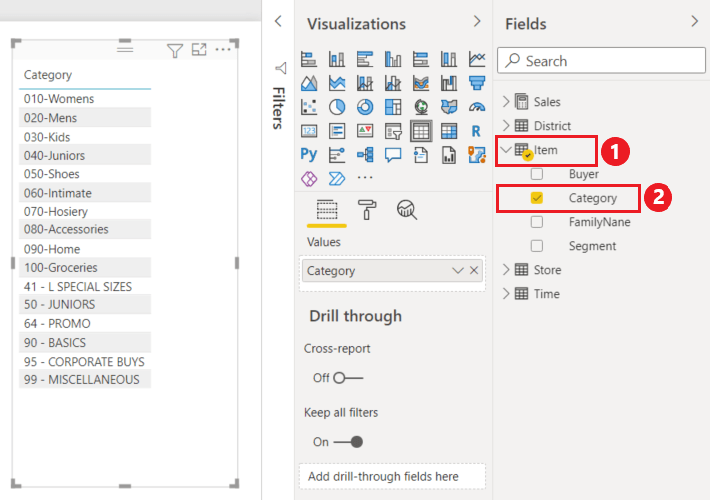Screen dimensions: 710x500
Task: Switch to the Format paint roller tab
Action: tap(367, 210)
